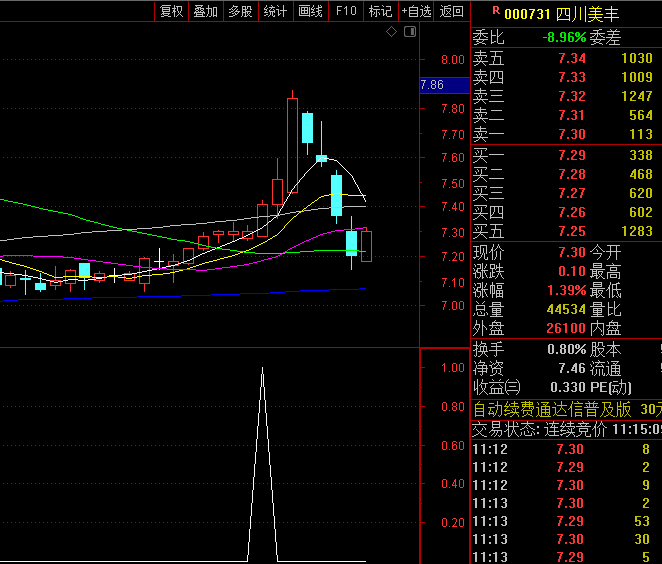The height and width of the screenshot is (564, 662).
Task: Toggle 复权 price adjustment
Action: coord(172,11)
